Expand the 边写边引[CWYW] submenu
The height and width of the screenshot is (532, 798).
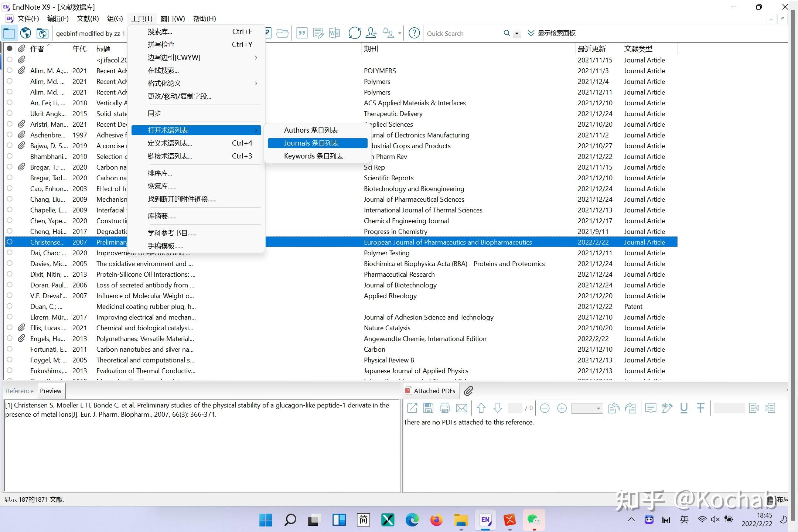tap(196, 57)
